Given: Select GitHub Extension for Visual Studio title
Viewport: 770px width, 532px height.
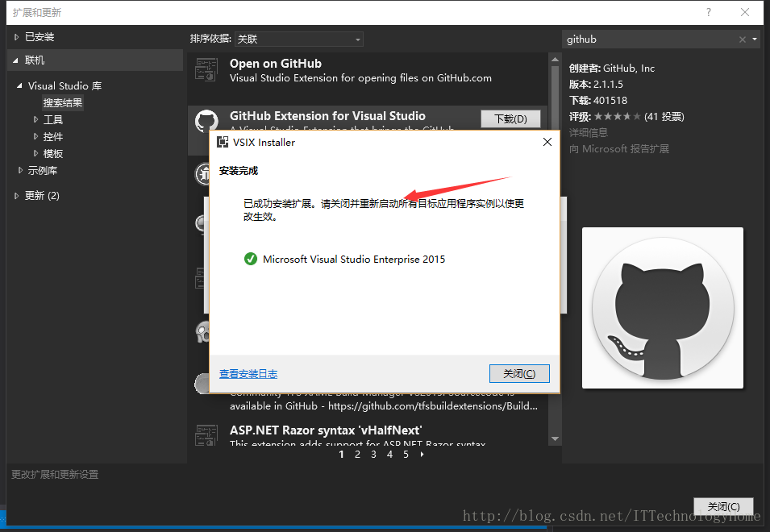Looking at the screenshot, I should tap(327, 116).
